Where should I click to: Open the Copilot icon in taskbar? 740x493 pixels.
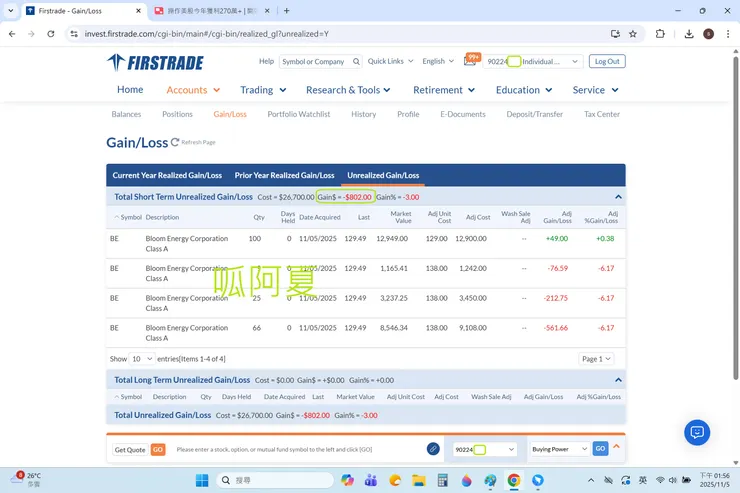[x=347, y=480]
